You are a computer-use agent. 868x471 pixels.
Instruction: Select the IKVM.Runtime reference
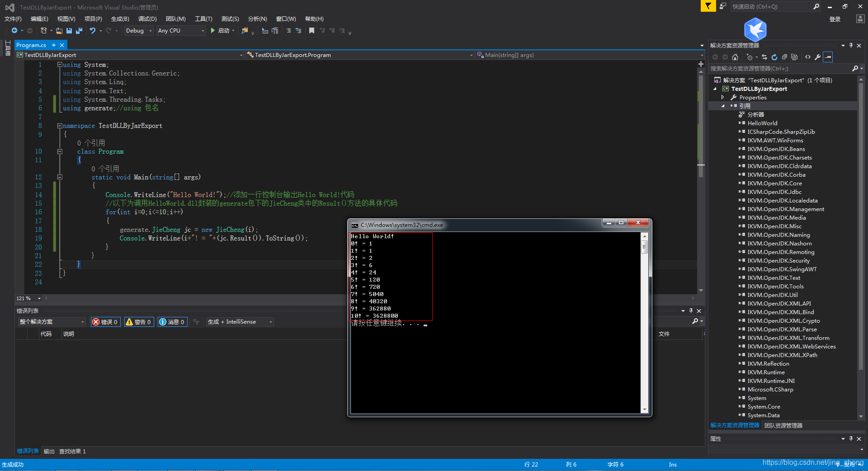[766, 372]
